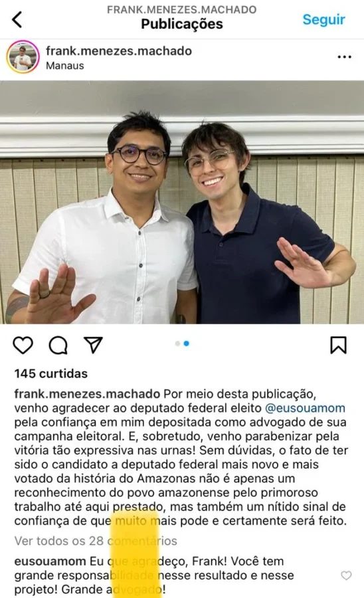Open the profile picture story ring
Screen dimensions: 364x598
pyautogui.click(x=23, y=57)
